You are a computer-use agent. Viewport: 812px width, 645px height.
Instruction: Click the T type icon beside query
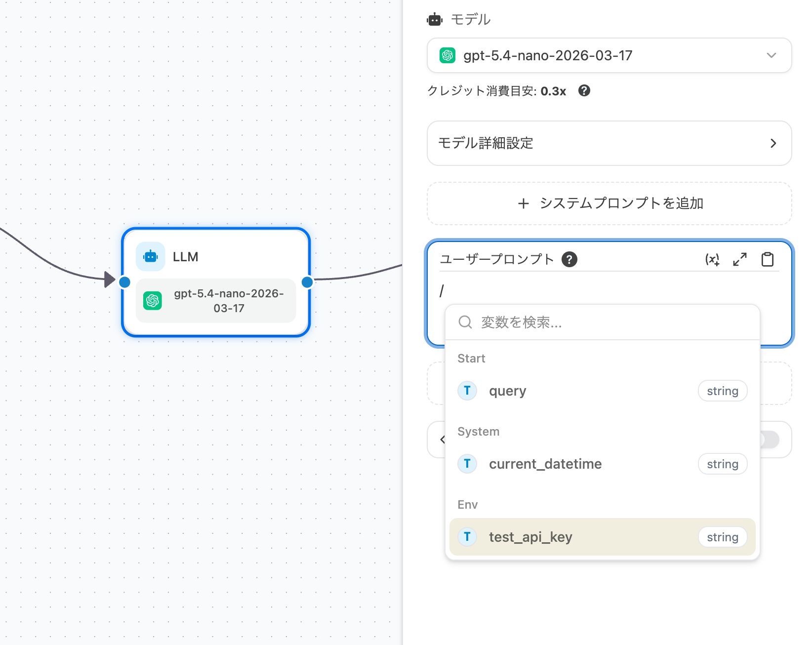point(467,391)
